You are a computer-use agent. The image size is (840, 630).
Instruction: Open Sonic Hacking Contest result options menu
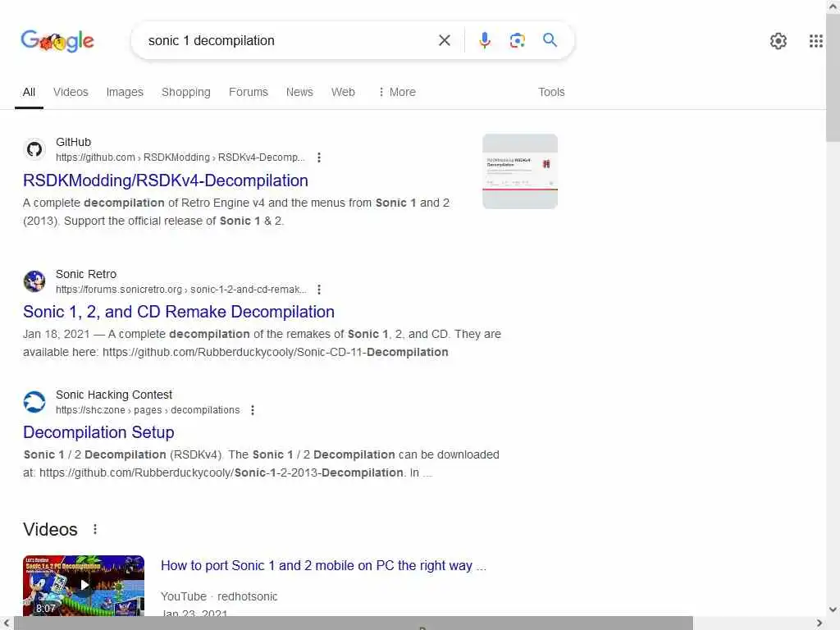click(253, 410)
